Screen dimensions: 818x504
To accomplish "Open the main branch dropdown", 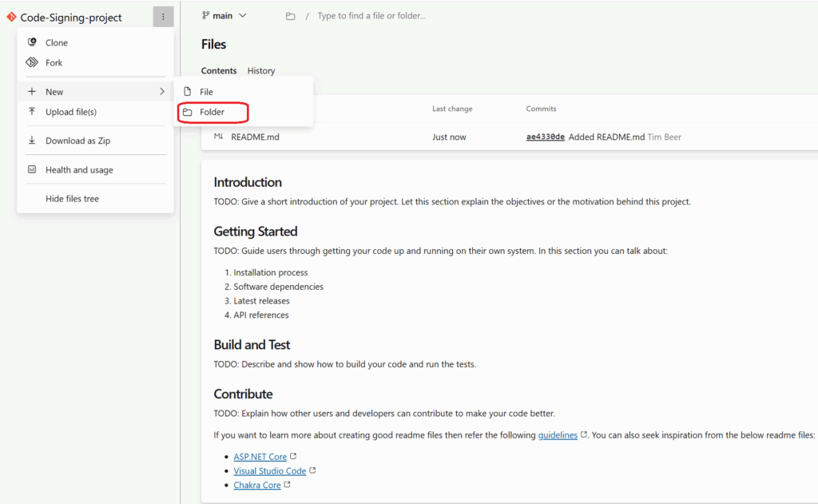I will pos(224,15).
